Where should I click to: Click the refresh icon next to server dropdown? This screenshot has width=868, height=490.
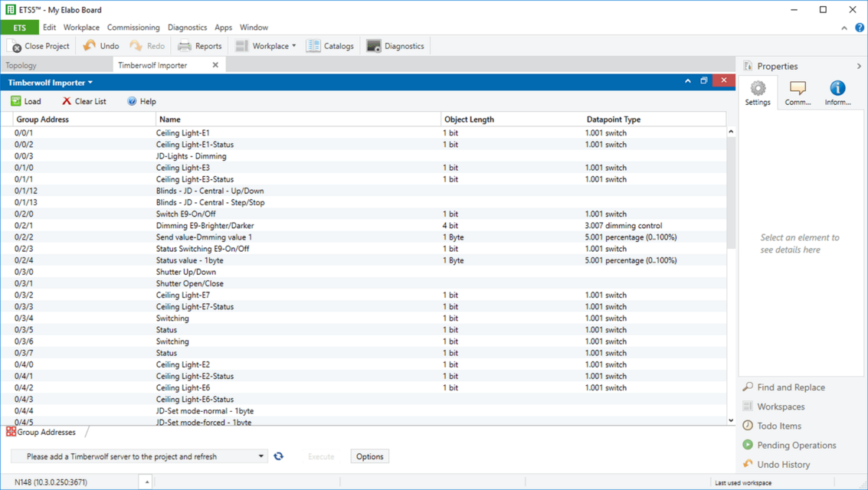coord(279,456)
